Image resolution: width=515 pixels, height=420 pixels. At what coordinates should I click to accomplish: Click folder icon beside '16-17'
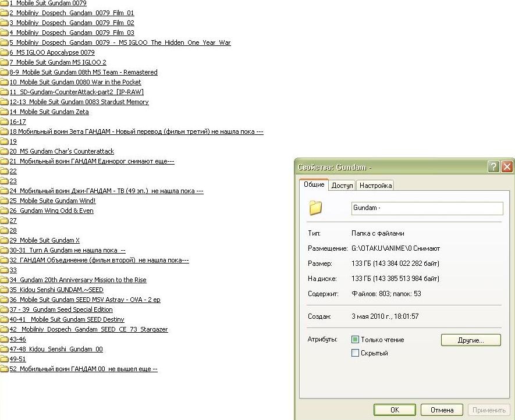click(4, 122)
